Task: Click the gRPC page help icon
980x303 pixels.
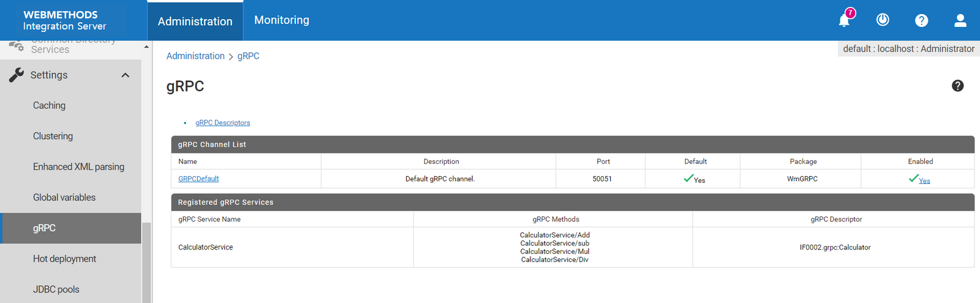Action: click(957, 86)
